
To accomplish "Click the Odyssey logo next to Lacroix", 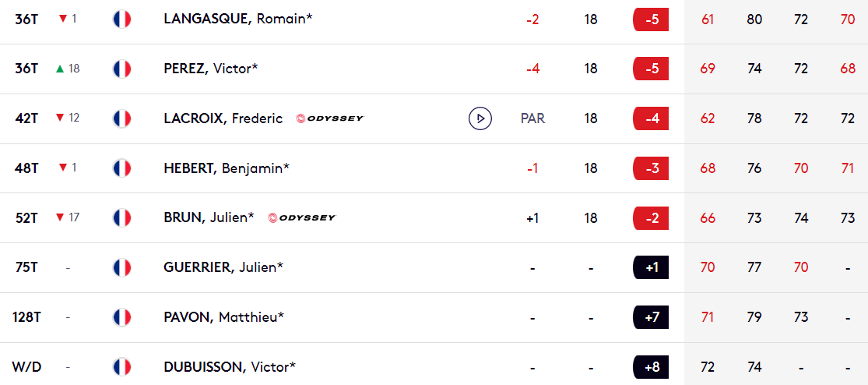I will point(331,118).
